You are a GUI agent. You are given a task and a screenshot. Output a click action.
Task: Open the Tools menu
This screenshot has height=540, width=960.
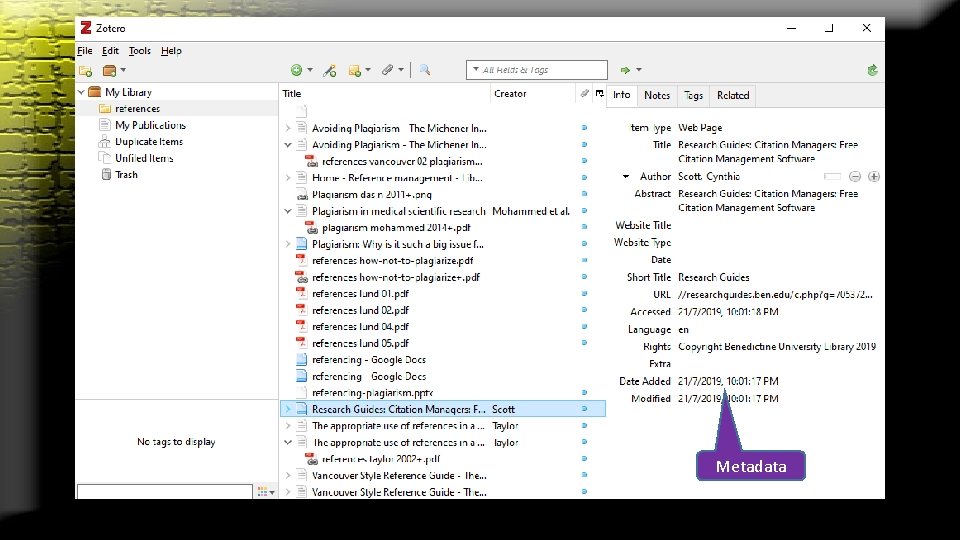[140, 51]
